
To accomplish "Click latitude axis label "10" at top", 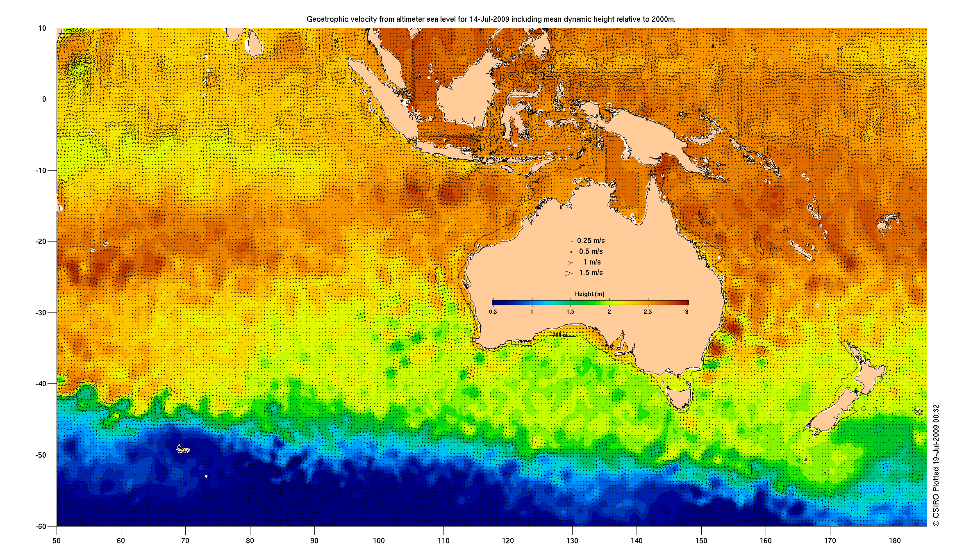I will click(x=42, y=28).
